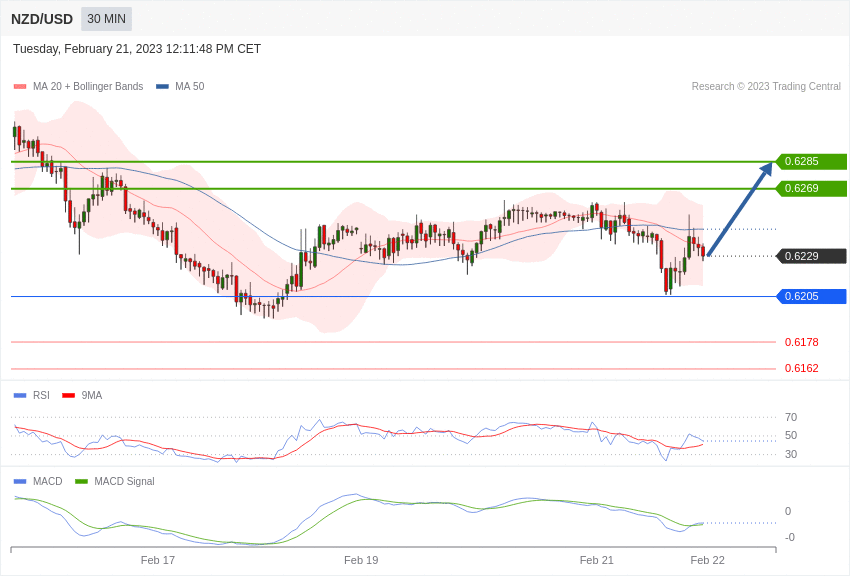
Task: Click the Feb 17 date axis label
Action: click(158, 560)
